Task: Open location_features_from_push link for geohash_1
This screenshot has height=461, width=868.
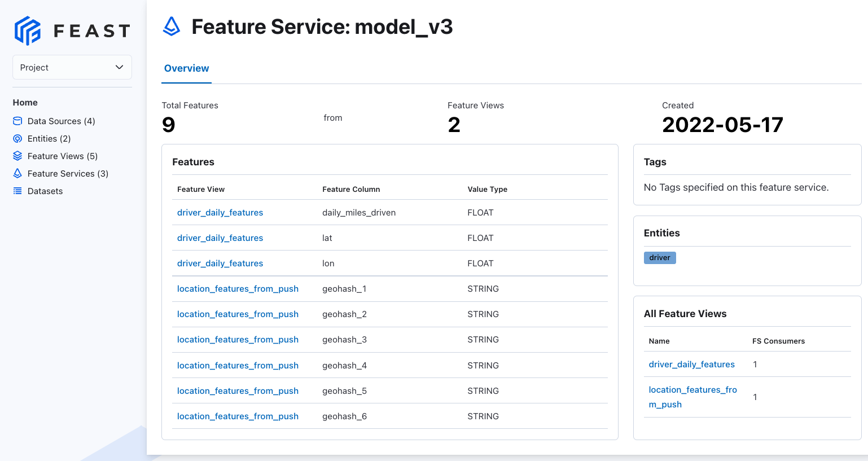Action: tap(238, 289)
